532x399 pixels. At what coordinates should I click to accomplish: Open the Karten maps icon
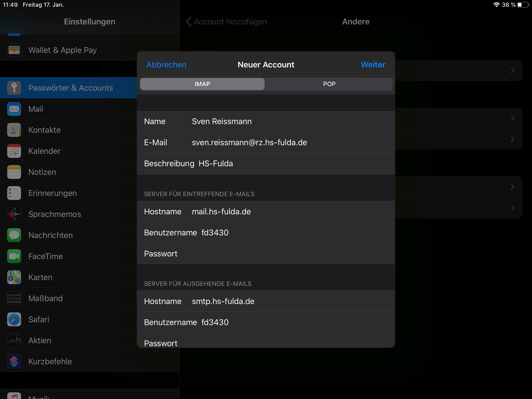click(14, 277)
